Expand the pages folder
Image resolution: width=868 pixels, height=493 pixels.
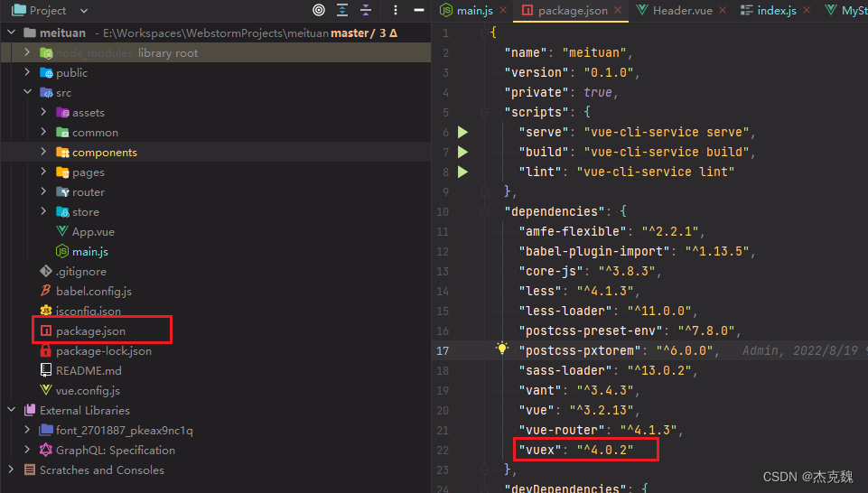click(x=43, y=172)
